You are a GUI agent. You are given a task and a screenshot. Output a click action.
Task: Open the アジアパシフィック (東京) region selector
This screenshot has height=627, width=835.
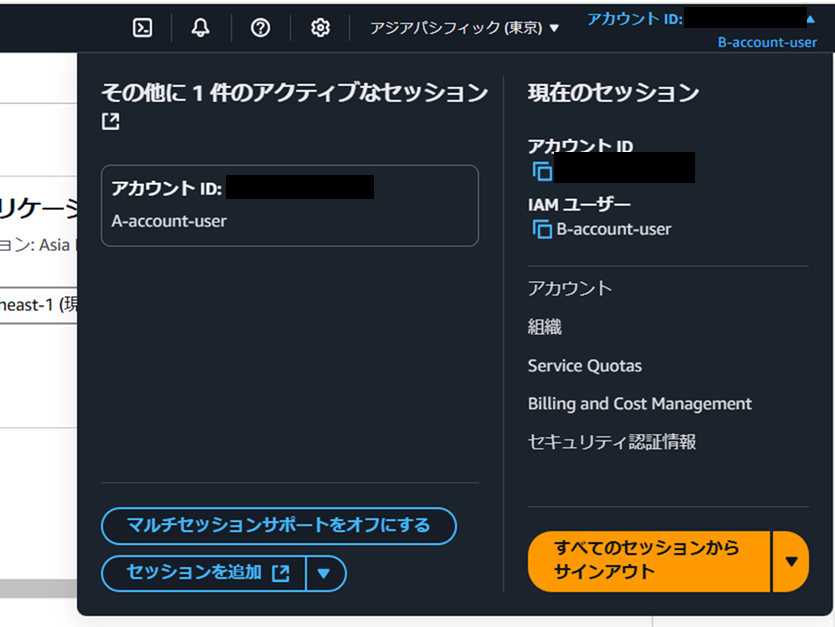[464, 28]
